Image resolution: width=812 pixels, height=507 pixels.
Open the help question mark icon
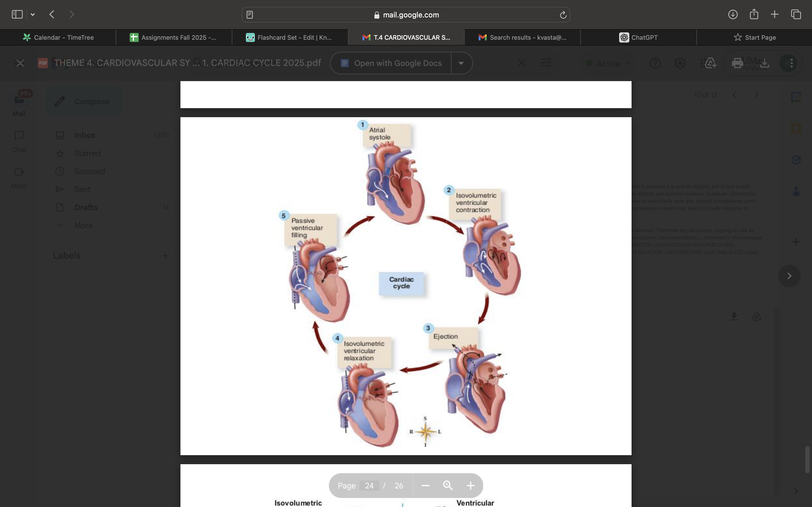click(655, 63)
